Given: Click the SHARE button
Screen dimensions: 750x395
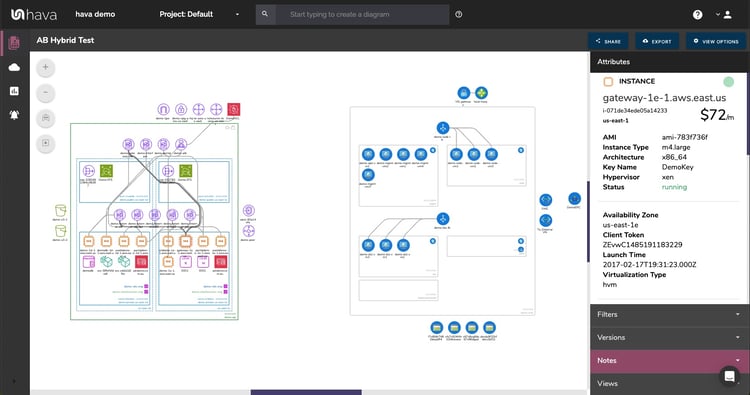Looking at the screenshot, I should 608,42.
